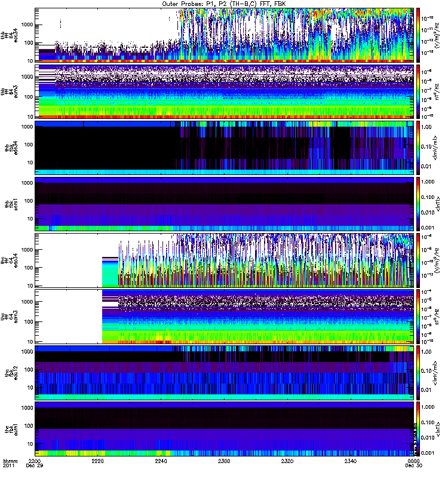
Task: Click the 2320 time axis label
Action: tap(287, 461)
